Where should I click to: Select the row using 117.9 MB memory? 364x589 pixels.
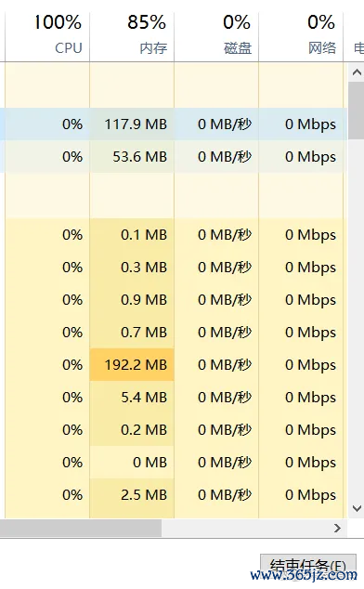pos(174,124)
